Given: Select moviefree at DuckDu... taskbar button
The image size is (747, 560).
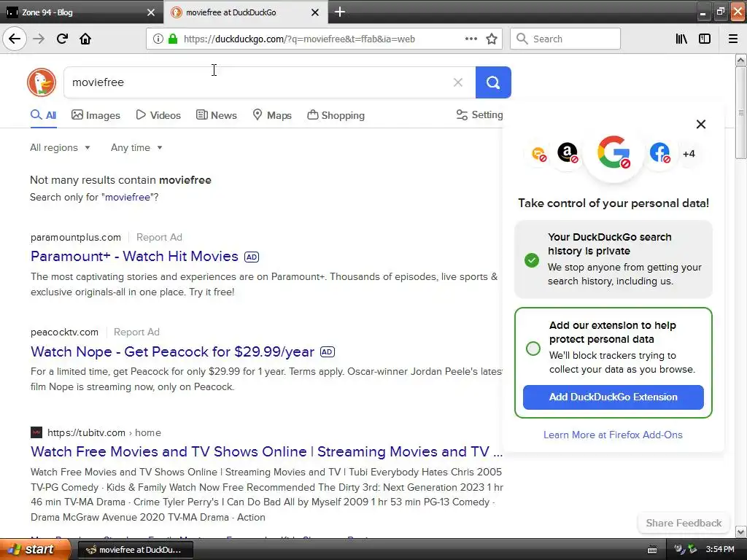Looking at the screenshot, I should 135,550.
